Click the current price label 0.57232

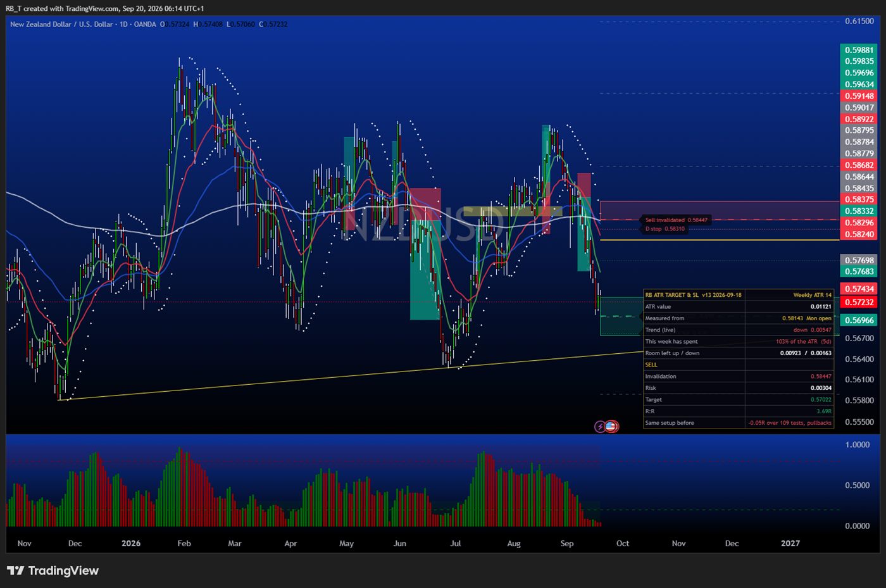(859, 303)
